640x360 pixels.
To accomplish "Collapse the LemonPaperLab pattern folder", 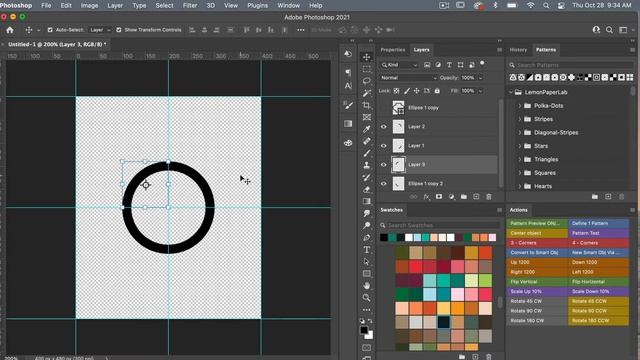I will 511,92.
